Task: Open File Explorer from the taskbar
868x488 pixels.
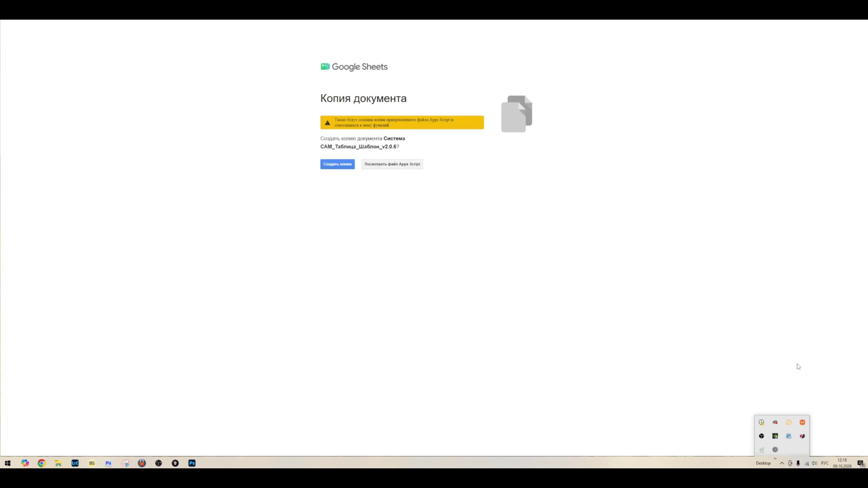Action: point(58,463)
